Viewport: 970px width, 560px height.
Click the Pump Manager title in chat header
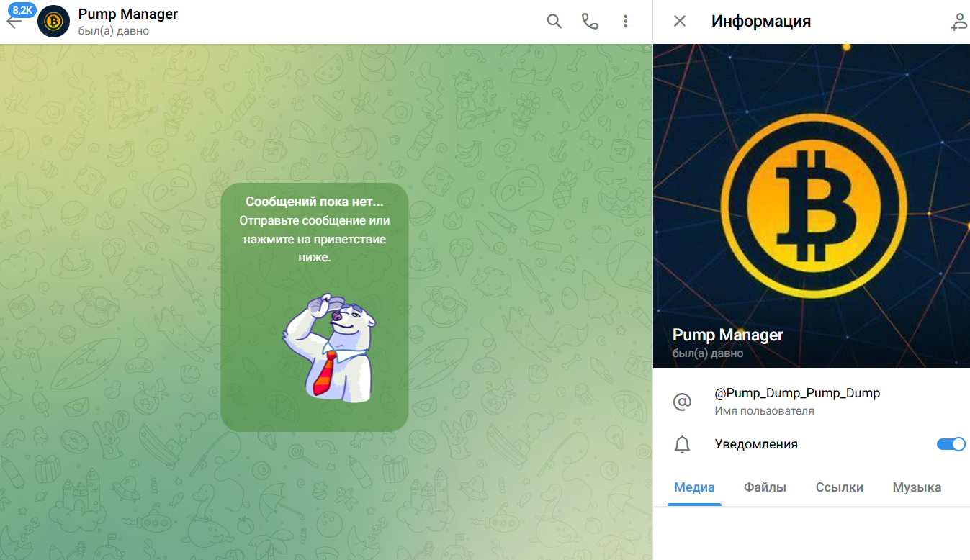(x=127, y=14)
